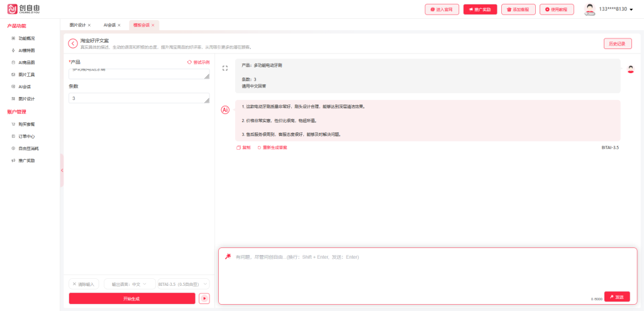Click the 条数 input field
Image resolution: width=644 pixels, height=311 pixels.
[x=138, y=98]
